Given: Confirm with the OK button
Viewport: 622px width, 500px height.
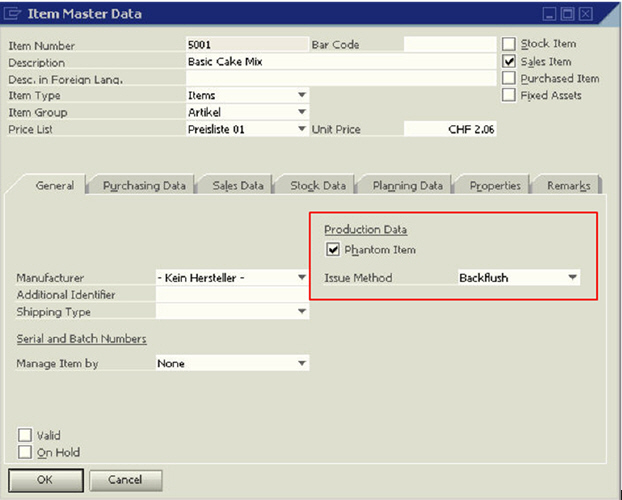Looking at the screenshot, I should click(46, 480).
